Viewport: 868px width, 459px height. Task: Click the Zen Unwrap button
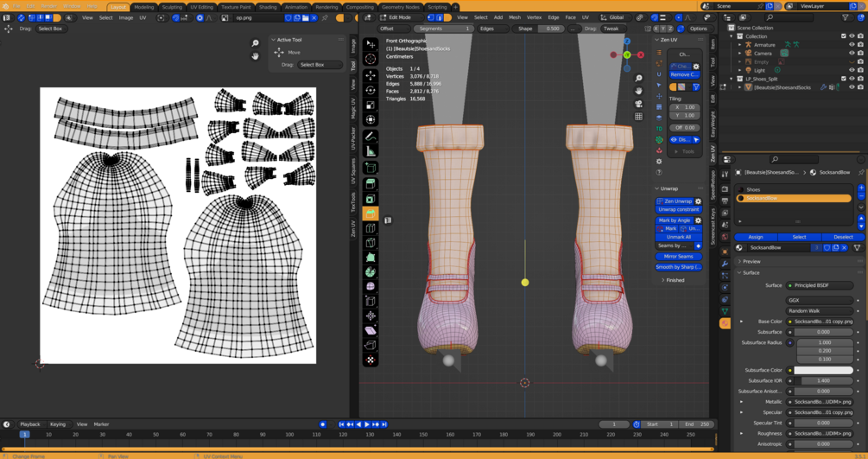pyautogui.click(x=675, y=201)
